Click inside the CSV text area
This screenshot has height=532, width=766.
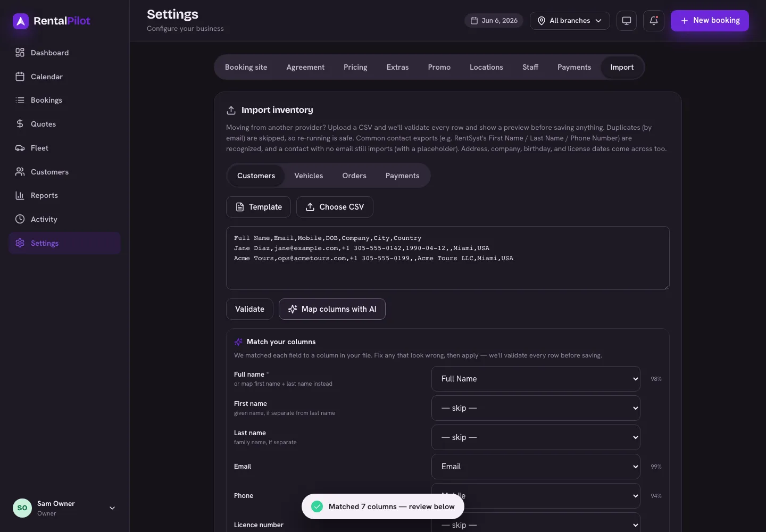[x=448, y=258]
